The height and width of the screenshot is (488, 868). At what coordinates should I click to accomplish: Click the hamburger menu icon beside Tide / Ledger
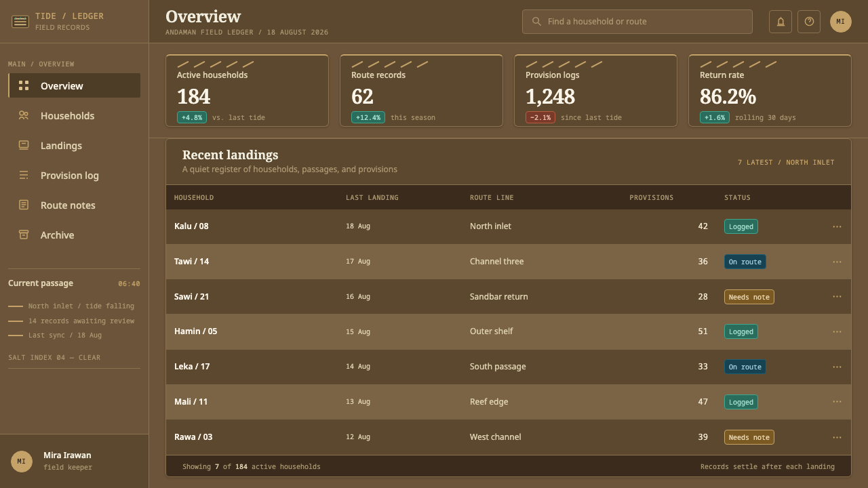(20, 22)
